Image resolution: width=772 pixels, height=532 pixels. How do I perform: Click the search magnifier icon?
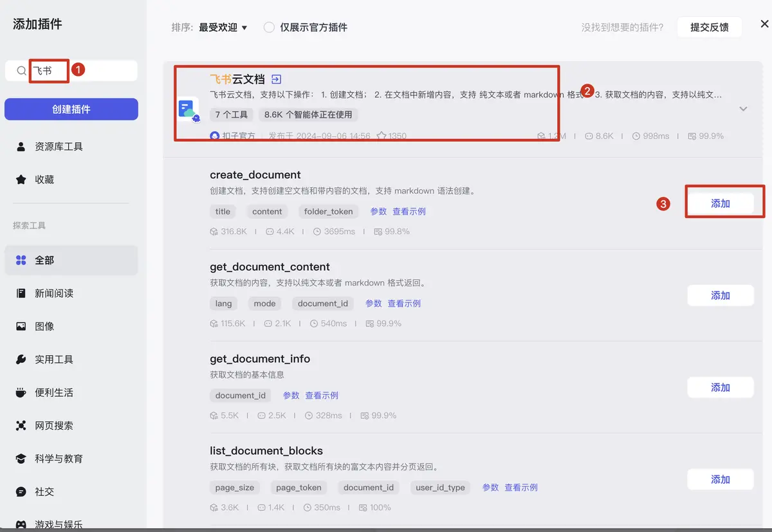[22, 71]
